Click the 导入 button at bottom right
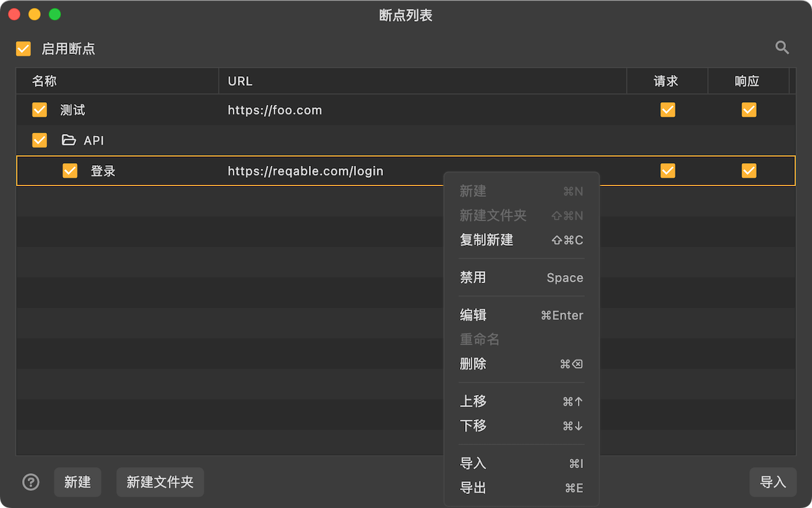The height and width of the screenshot is (508, 812). [x=773, y=483]
